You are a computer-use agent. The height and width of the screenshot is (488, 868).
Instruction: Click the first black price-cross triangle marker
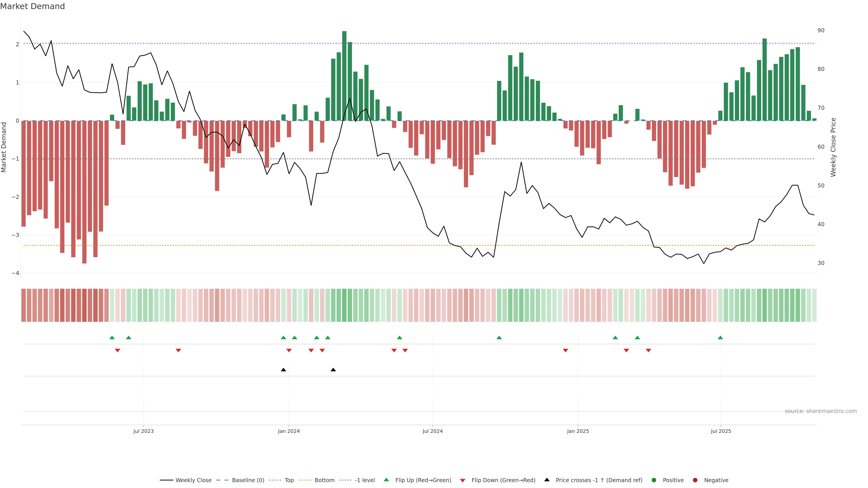click(283, 370)
